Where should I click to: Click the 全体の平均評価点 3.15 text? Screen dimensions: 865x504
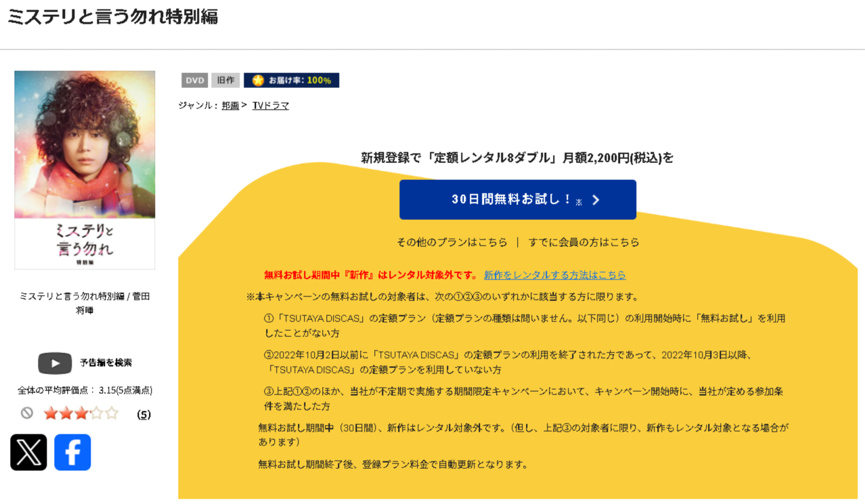[x=85, y=390]
